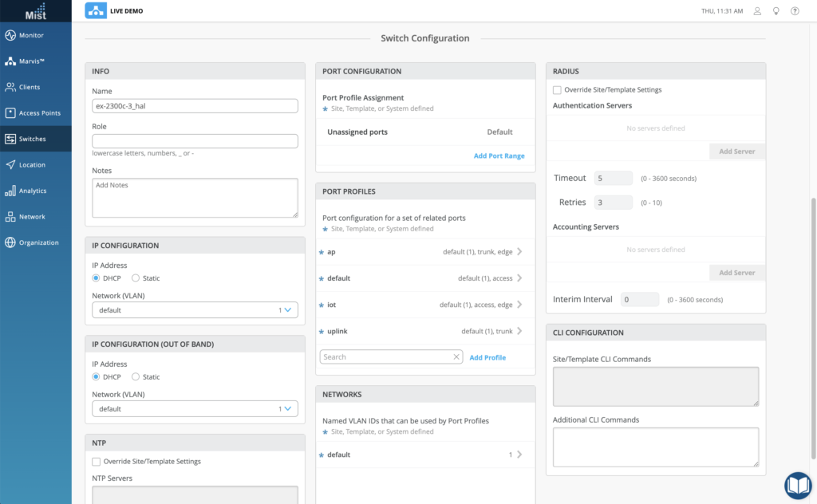This screenshot has height=504, width=817.
Task: Click the user account icon in header
Action: click(x=757, y=11)
